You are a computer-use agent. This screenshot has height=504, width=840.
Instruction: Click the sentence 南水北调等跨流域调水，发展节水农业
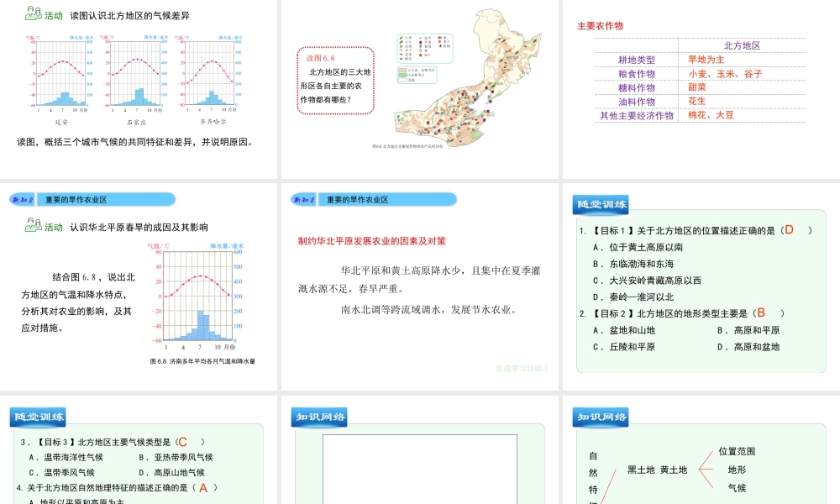coord(428,310)
